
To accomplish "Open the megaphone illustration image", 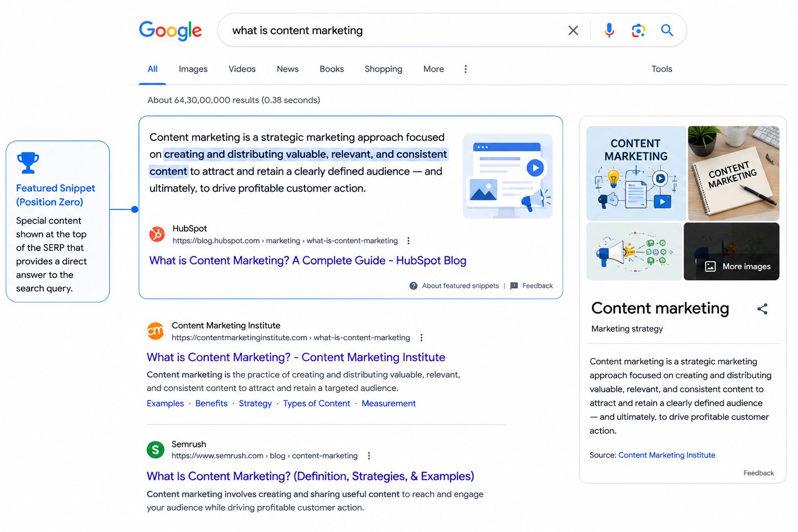I will (x=634, y=251).
